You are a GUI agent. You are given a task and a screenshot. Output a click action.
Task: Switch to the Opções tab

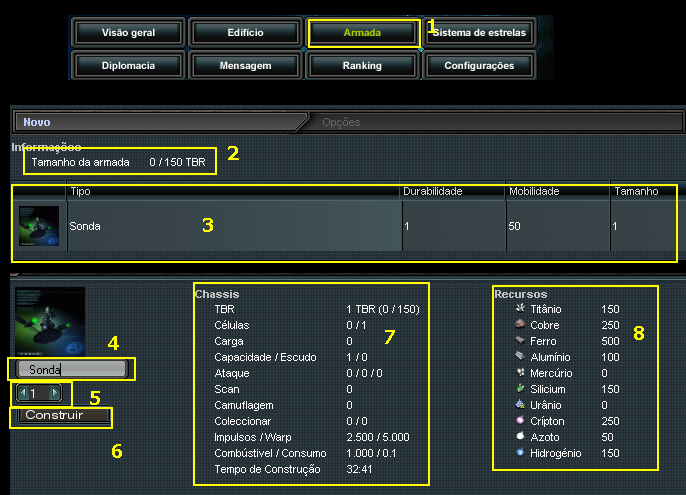click(x=341, y=122)
